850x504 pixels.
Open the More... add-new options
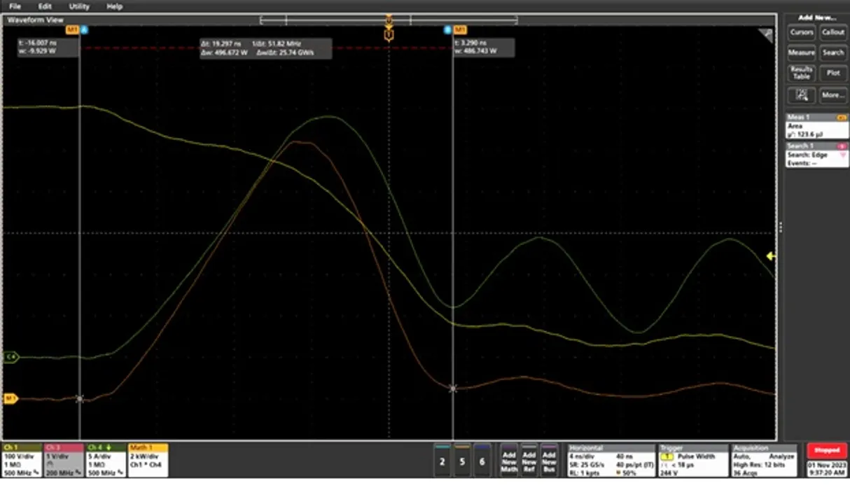coord(832,95)
